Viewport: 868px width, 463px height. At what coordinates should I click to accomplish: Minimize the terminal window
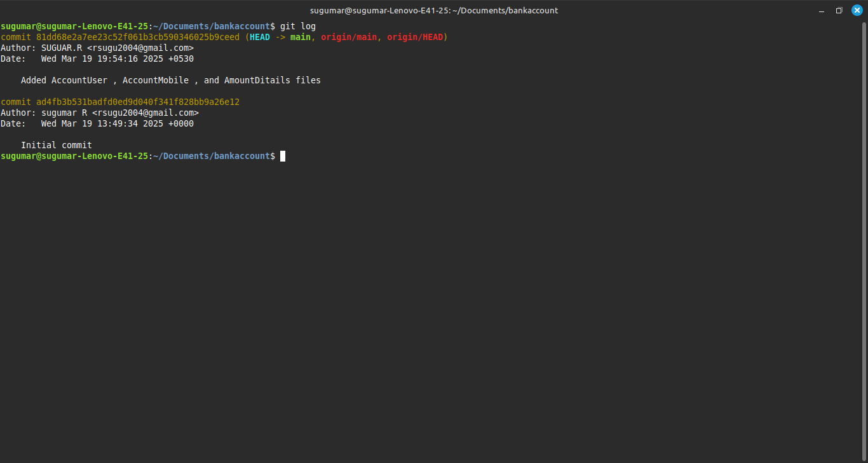tap(822, 10)
